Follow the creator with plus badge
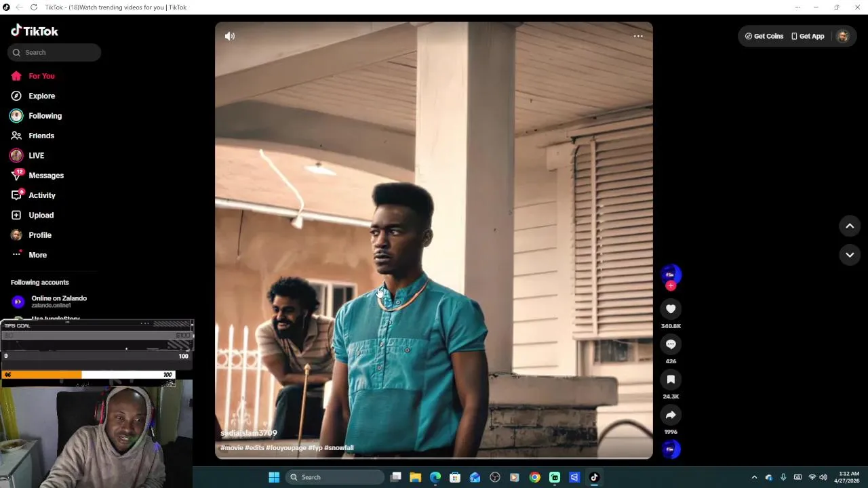The image size is (868, 488). (671, 286)
